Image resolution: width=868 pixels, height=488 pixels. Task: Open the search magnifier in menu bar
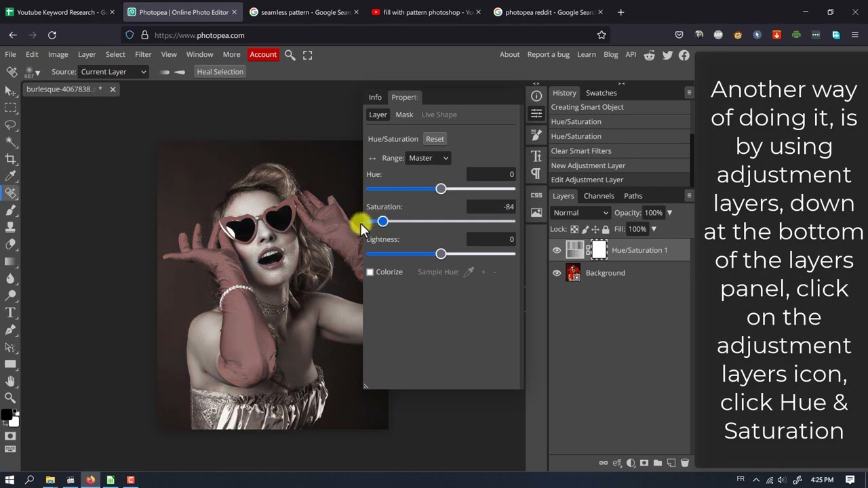pyautogui.click(x=290, y=55)
